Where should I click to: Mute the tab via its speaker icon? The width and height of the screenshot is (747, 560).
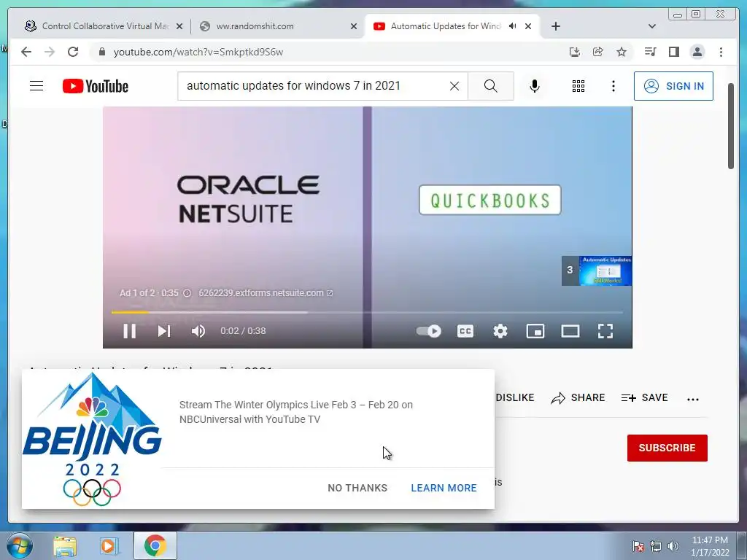[x=512, y=26]
